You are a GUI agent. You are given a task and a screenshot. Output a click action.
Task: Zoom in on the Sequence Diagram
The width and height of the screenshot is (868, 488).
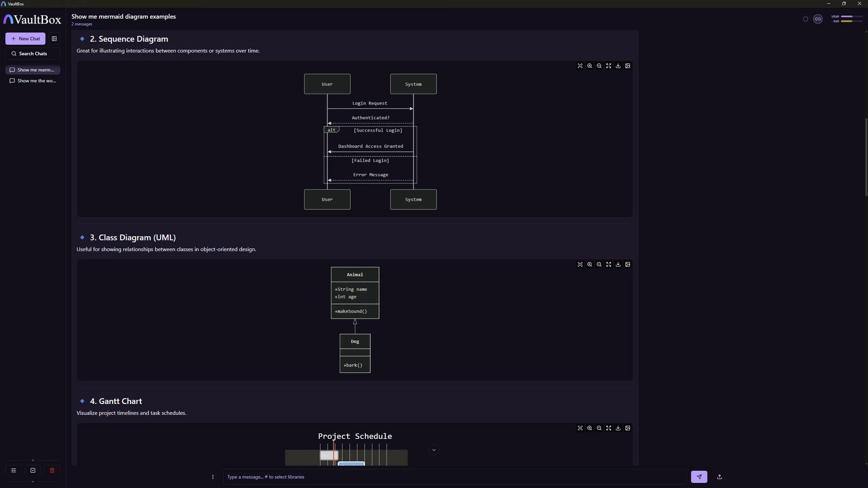(x=590, y=66)
